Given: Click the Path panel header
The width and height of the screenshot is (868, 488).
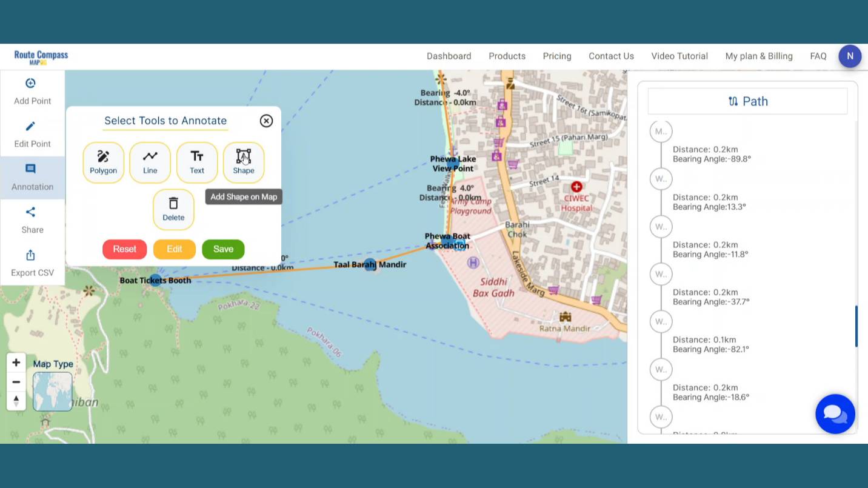Looking at the screenshot, I should [x=748, y=101].
